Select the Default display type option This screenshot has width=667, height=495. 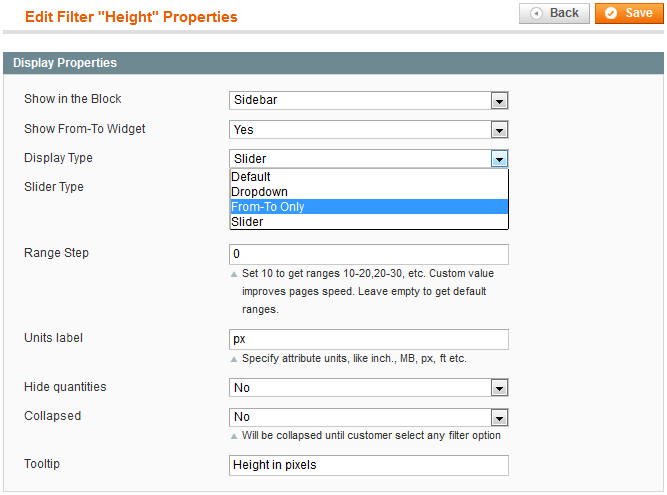pos(368,177)
